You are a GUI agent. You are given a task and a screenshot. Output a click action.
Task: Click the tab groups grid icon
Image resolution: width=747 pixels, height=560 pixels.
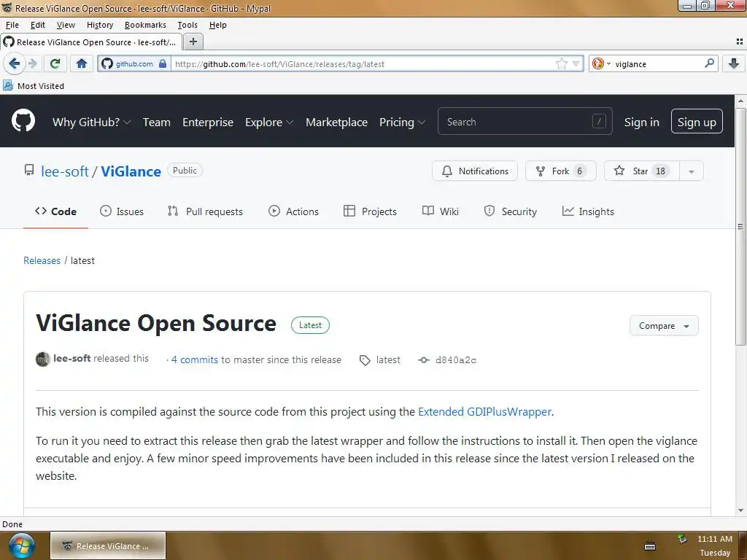coord(740,42)
